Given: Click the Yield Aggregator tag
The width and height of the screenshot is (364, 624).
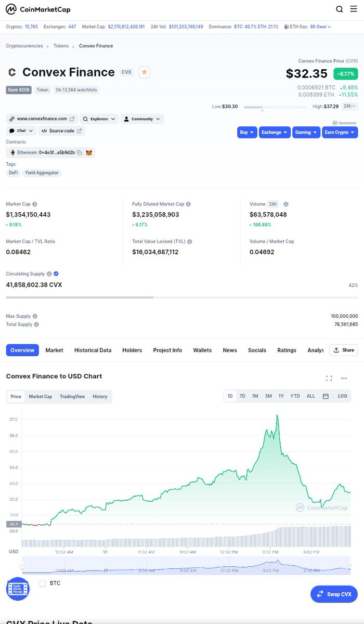Looking at the screenshot, I should click(42, 173).
